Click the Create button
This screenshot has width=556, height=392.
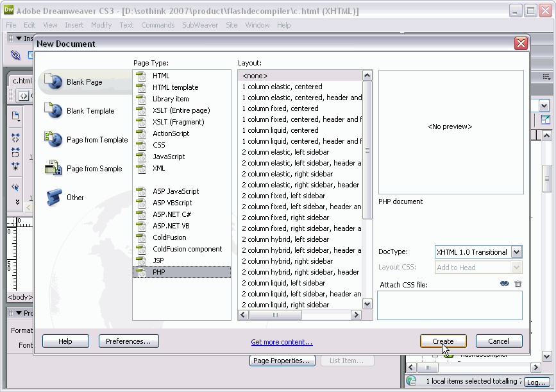(443, 341)
